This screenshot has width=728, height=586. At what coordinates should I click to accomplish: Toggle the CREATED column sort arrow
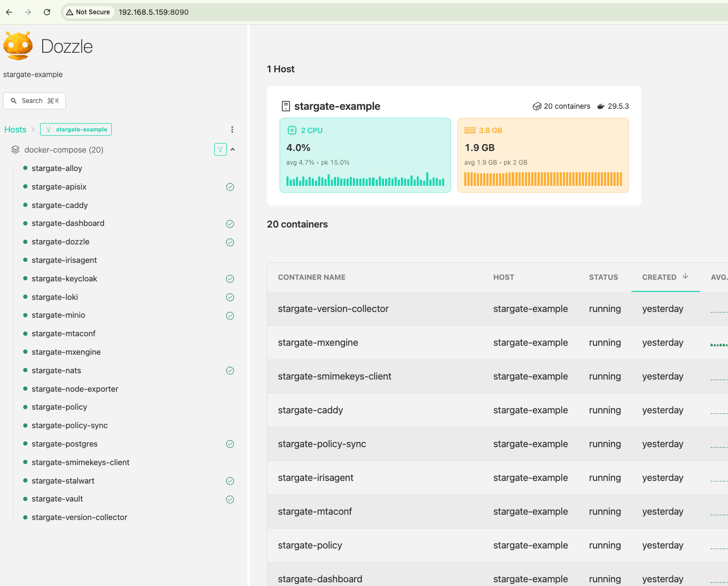pyautogui.click(x=685, y=276)
